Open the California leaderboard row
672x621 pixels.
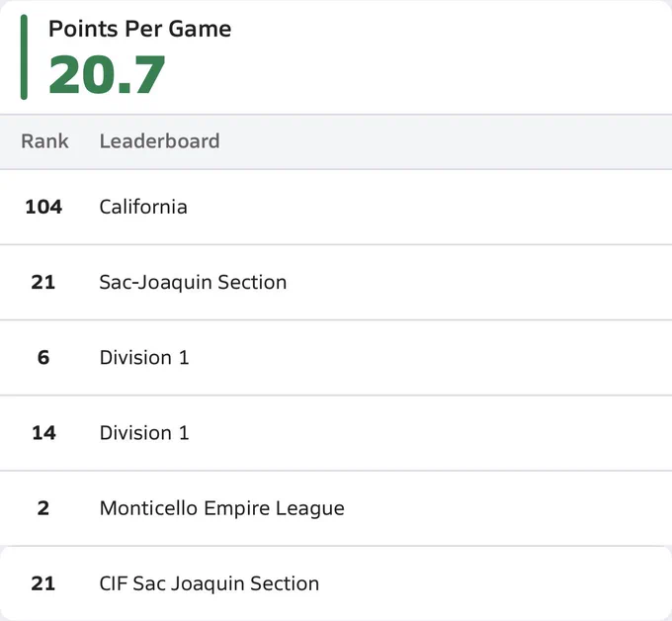click(336, 207)
